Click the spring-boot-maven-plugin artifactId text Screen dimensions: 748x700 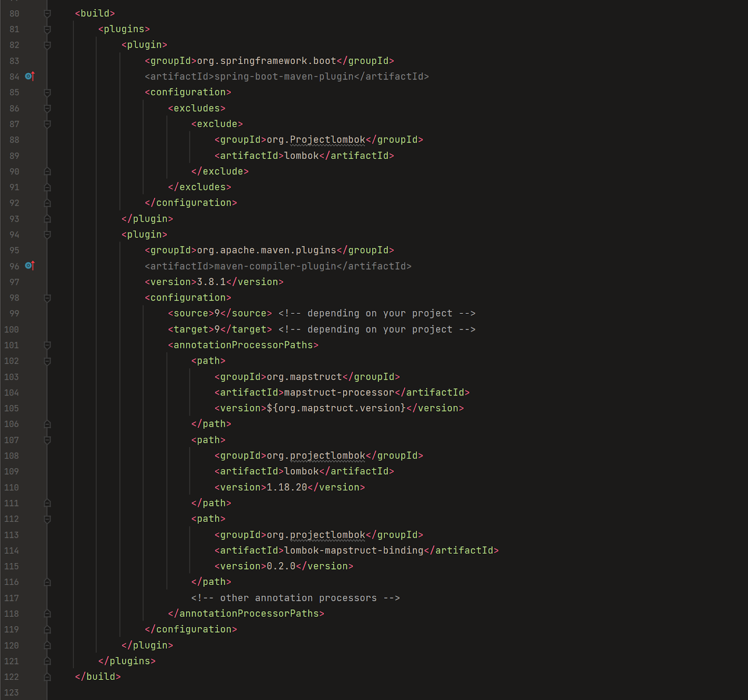tap(284, 76)
